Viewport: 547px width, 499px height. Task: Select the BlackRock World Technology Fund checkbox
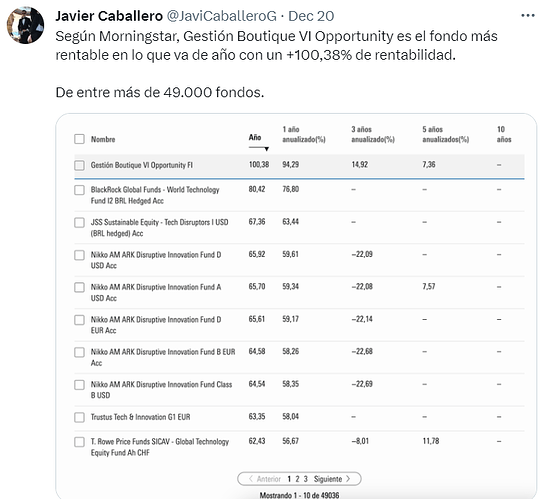(80, 190)
